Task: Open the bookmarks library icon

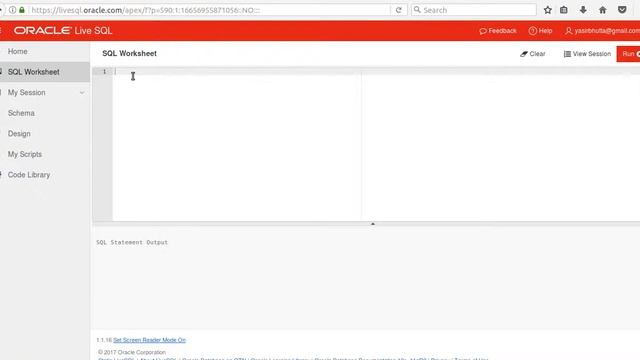Action: coord(564,10)
